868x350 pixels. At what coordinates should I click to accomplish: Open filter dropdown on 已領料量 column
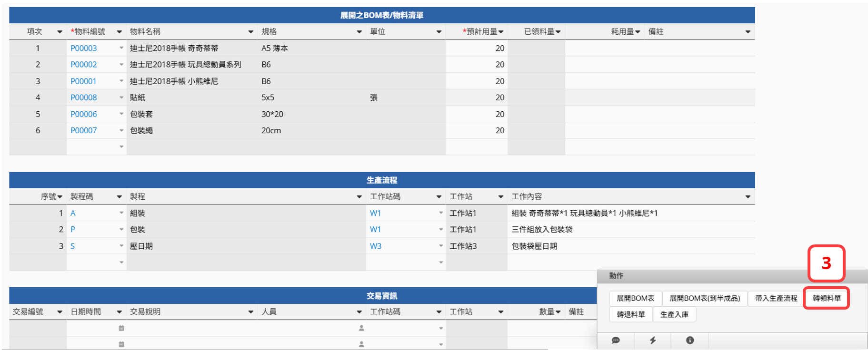[558, 32]
